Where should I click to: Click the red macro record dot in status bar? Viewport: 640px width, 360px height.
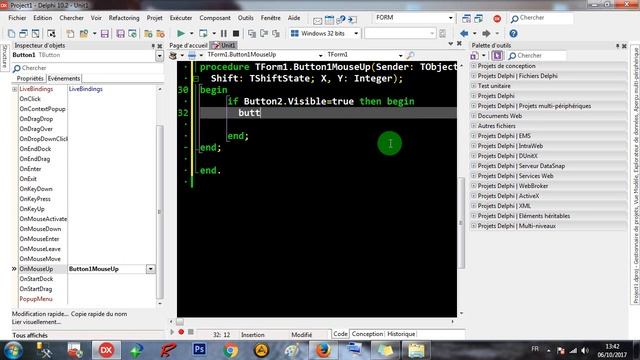pyautogui.click(x=181, y=332)
